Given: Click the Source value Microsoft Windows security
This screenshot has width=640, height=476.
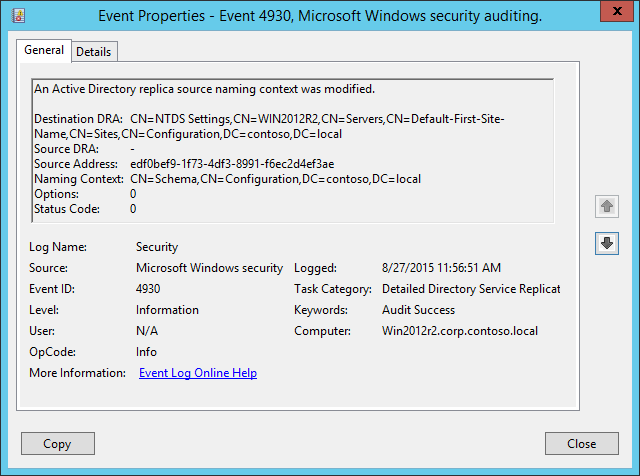Looking at the screenshot, I should tap(209, 268).
